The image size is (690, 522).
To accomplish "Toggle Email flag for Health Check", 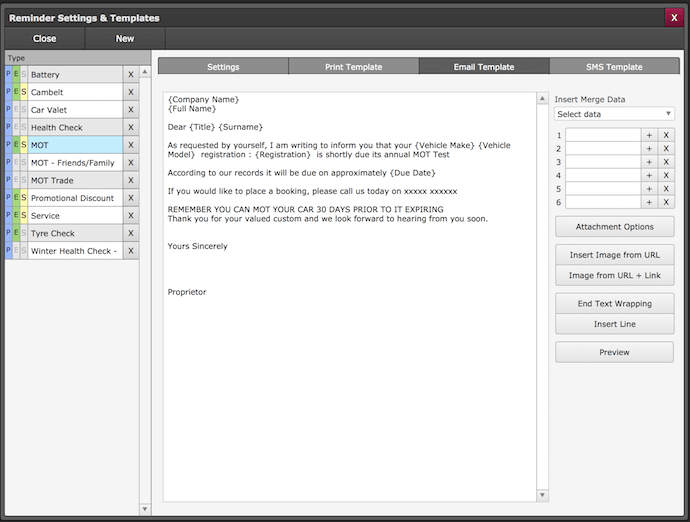I will tap(16, 128).
